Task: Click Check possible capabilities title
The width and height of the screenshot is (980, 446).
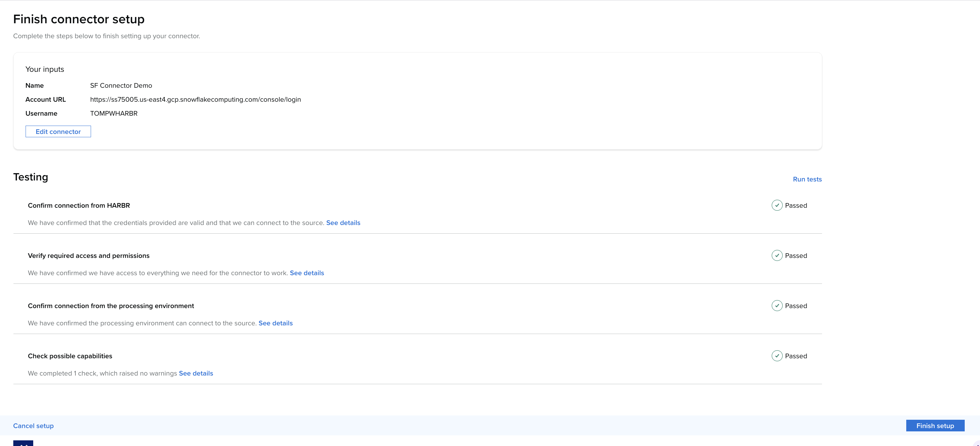Action: (x=70, y=356)
